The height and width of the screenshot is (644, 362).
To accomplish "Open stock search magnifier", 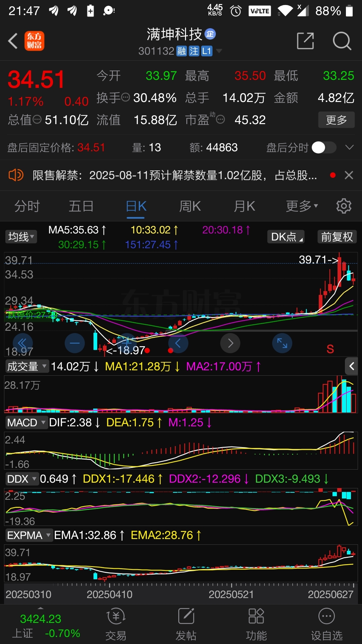I will [x=342, y=41].
